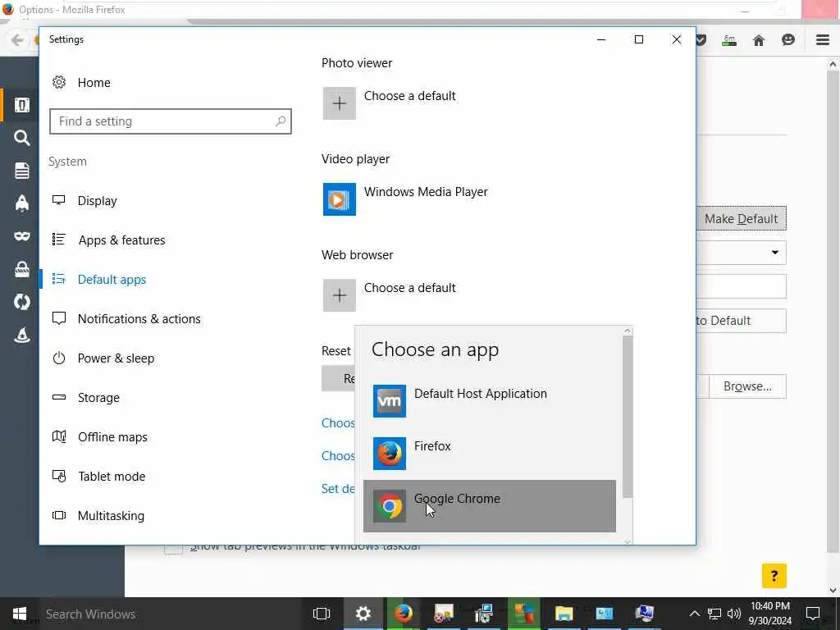Open Multitasking settings
The image size is (840, 630).
[x=111, y=516]
